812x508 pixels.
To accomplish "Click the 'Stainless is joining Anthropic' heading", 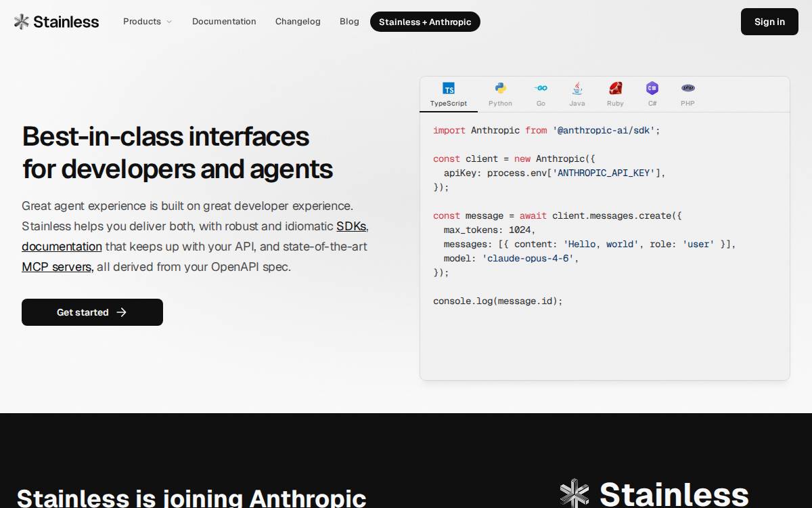I will tap(191, 498).
